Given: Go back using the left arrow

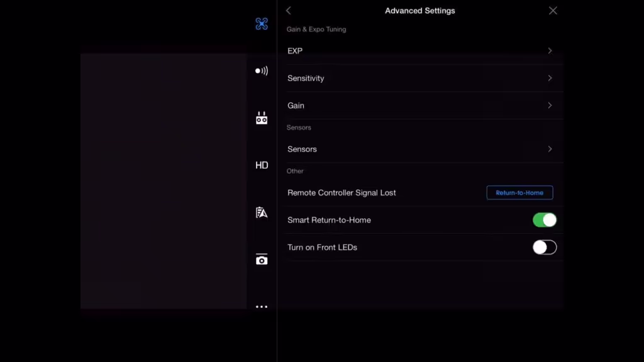Looking at the screenshot, I should click(x=288, y=11).
